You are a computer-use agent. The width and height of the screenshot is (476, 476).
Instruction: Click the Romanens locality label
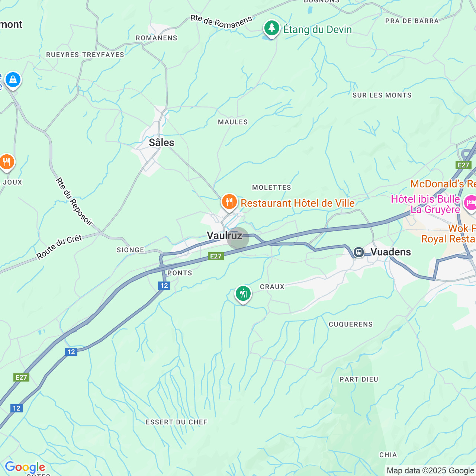[x=157, y=38]
